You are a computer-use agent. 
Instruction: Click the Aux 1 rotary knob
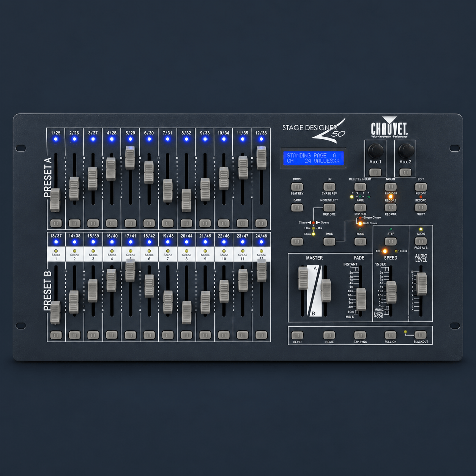376,151
